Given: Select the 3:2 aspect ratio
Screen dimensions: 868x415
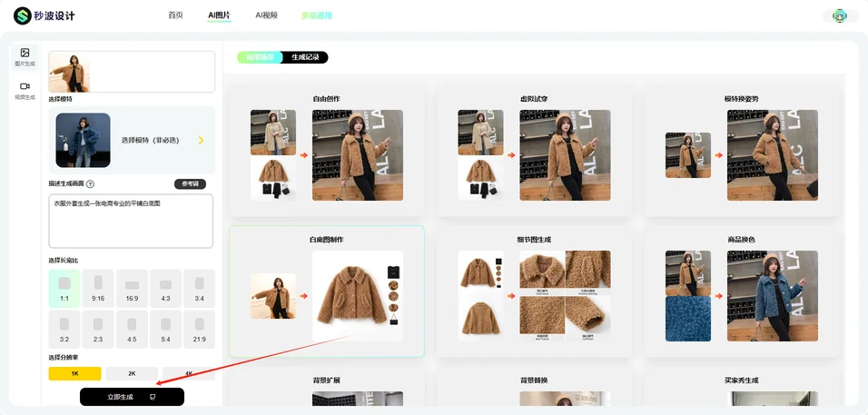Looking at the screenshot, I should 64,330.
